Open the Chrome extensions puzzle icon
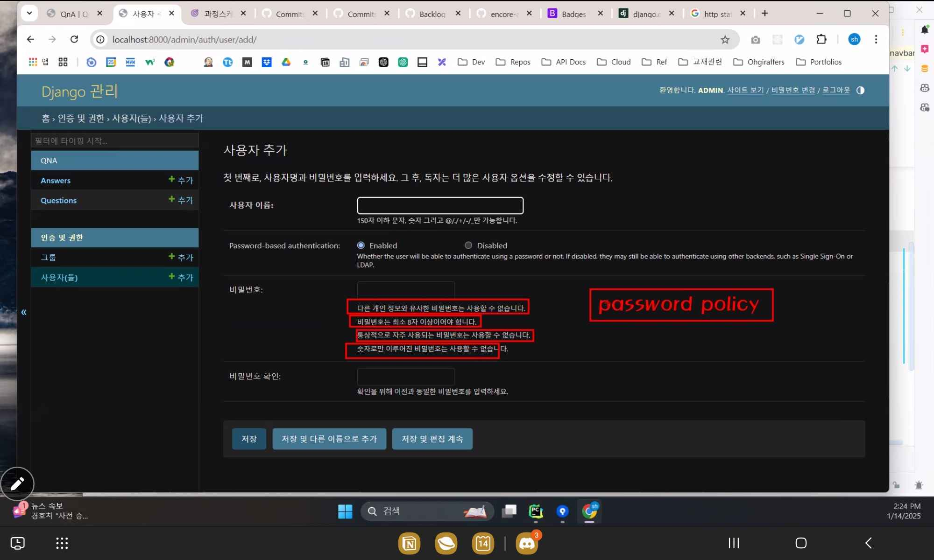934x560 pixels. click(821, 40)
